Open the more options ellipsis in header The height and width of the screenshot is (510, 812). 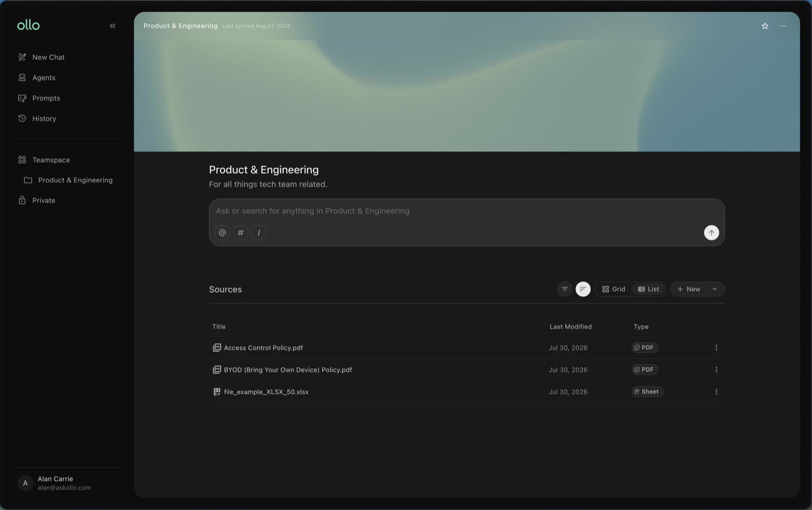pyautogui.click(x=783, y=26)
